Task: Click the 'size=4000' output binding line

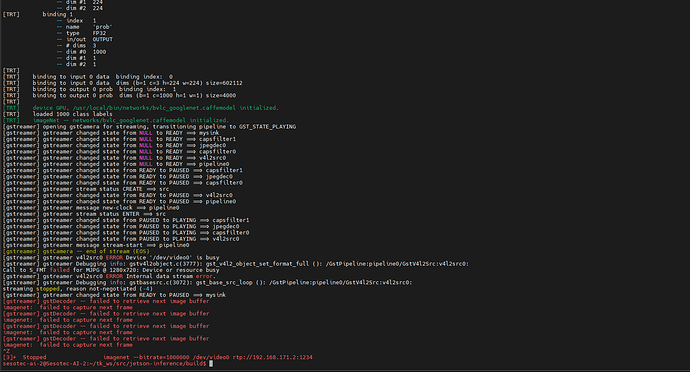Action: point(119,96)
